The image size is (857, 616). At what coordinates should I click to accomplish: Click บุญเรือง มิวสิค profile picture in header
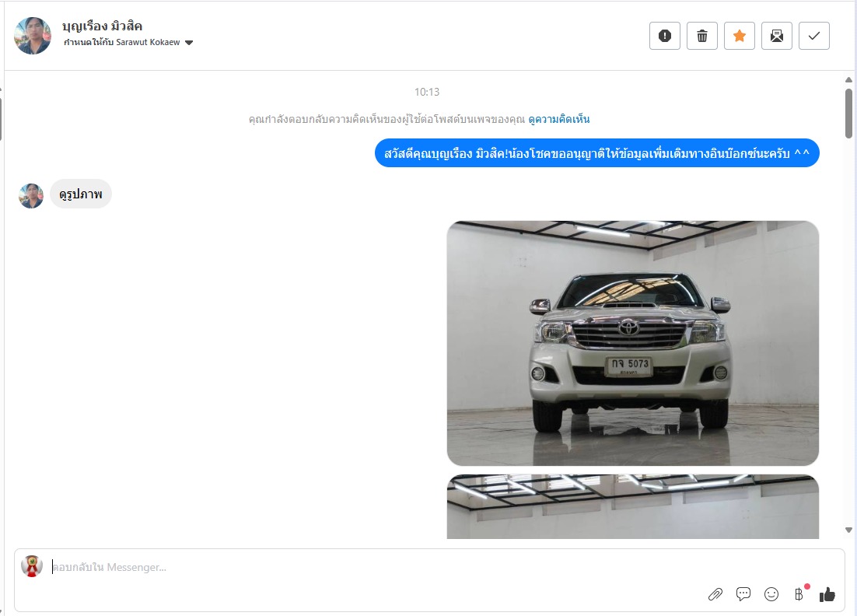pyautogui.click(x=33, y=36)
